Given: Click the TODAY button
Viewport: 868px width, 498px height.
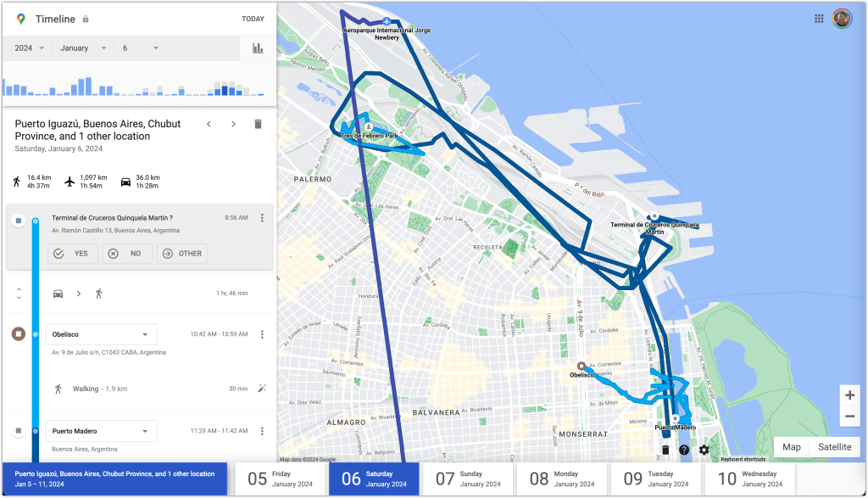Looking at the screenshot, I should click(253, 19).
